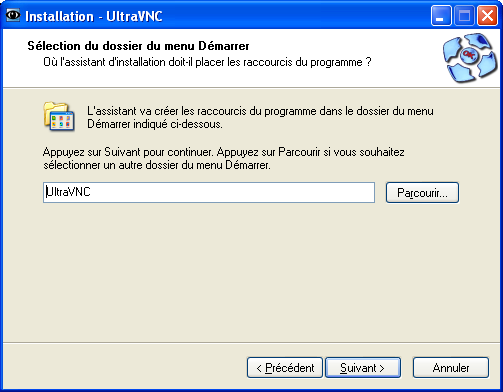
Task: Go back with the Précédent button
Action: (x=285, y=368)
